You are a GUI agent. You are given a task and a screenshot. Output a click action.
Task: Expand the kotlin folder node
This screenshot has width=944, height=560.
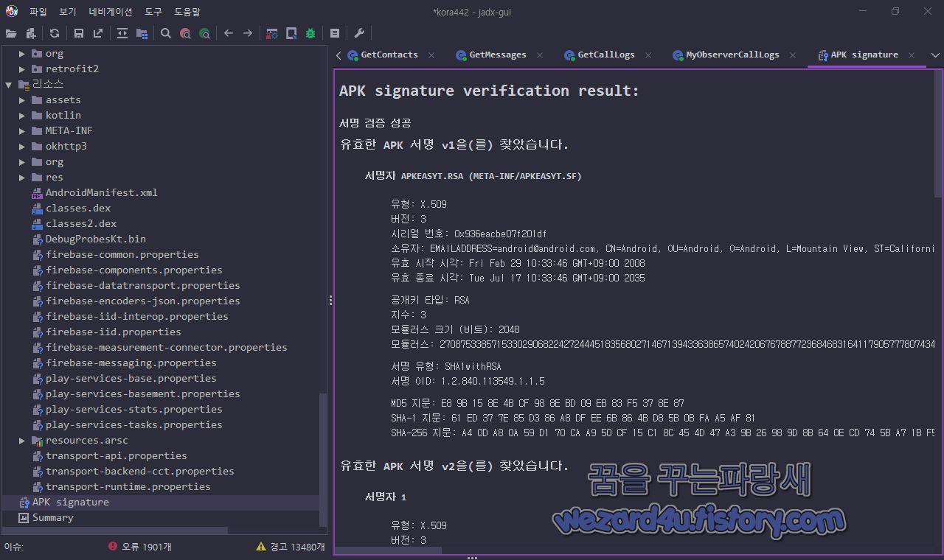pos(22,115)
